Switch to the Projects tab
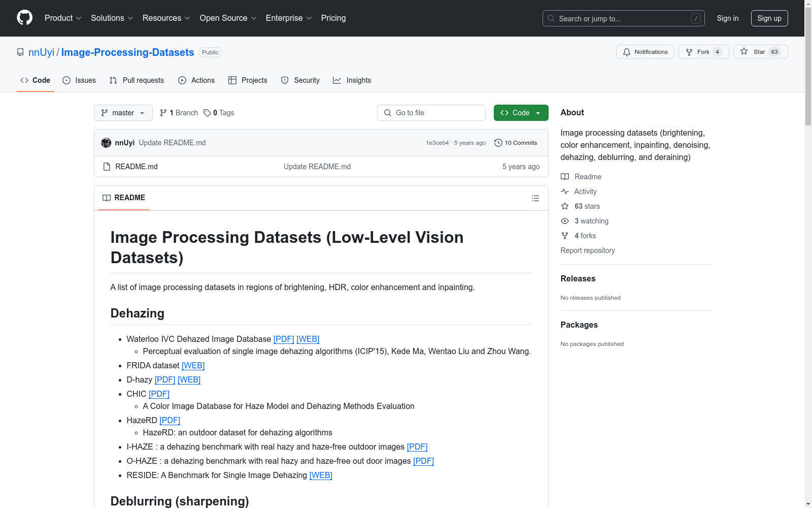The height and width of the screenshot is (508, 812). click(248, 80)
